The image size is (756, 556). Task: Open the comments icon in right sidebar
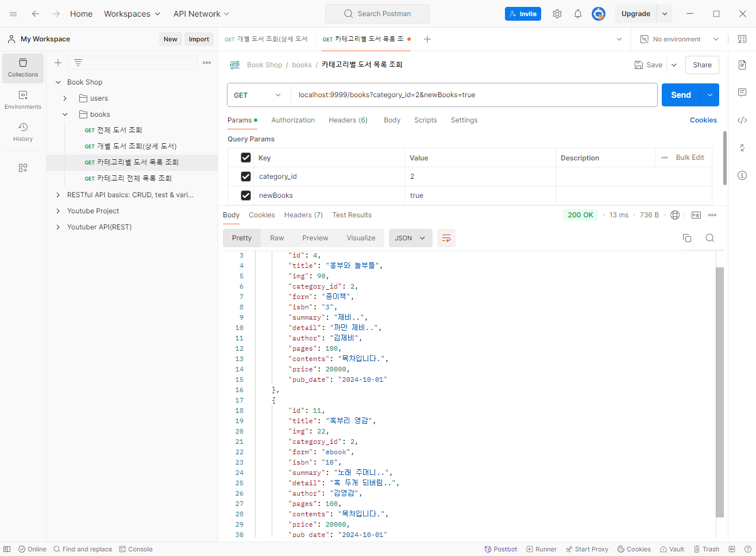click(742, 93)
